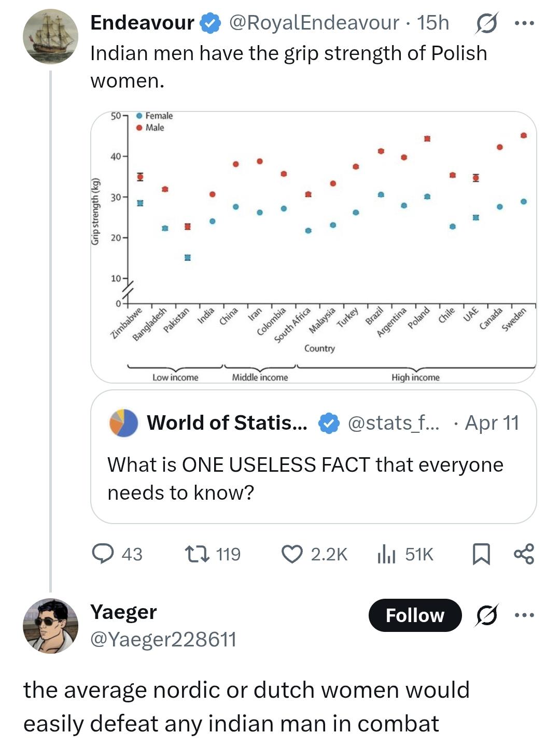Screen dimensions: 560x747
Task: Click the retweet icon on Endeavour's post
Action: (198, 554)
